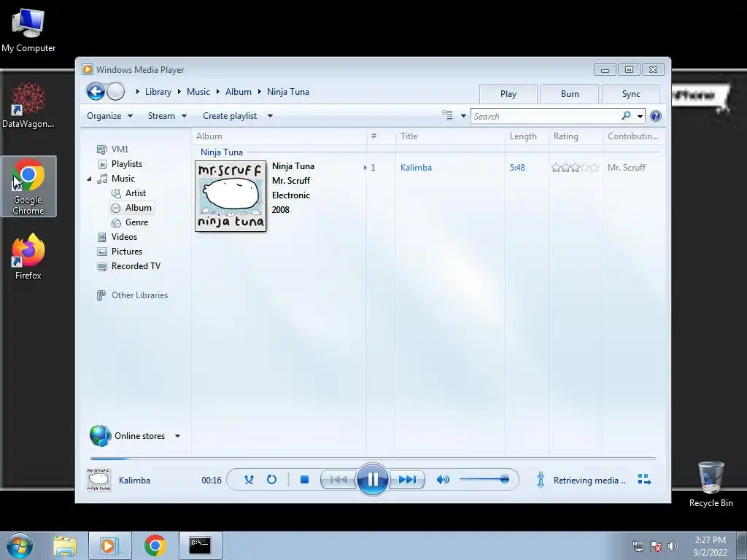Sort by the Length column header
Image resolution: width=747 pixels, height=560 pixels.
tap(527, 136)
